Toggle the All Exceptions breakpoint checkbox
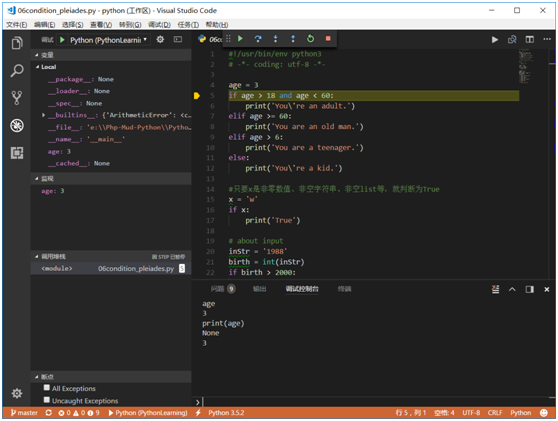 point(47,388)
